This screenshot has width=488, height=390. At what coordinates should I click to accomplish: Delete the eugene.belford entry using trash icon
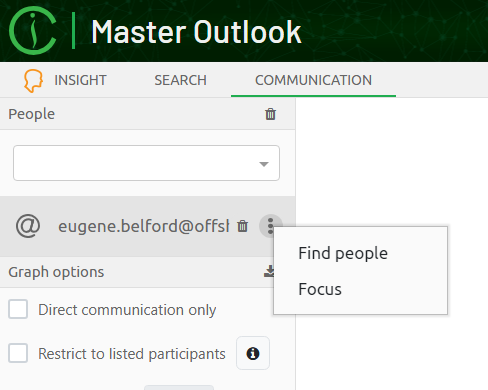(x=243, y=226)
